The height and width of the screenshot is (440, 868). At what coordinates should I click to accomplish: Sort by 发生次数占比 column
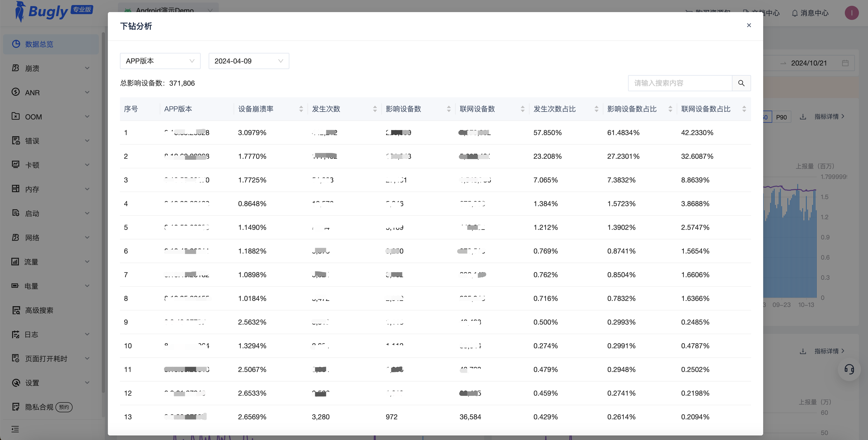pyautogui.click(x=596, y=109)
